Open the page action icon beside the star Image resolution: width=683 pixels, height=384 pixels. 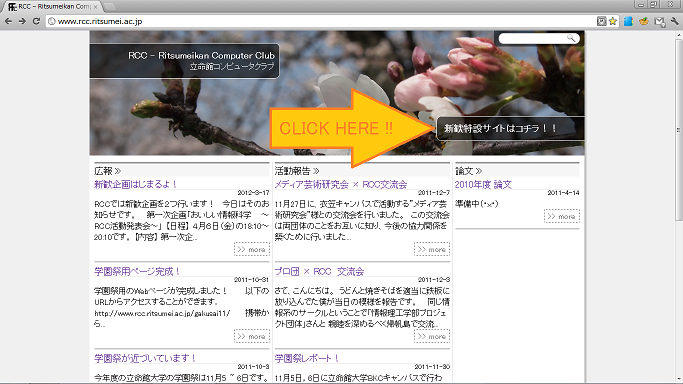tap(601, 21)
